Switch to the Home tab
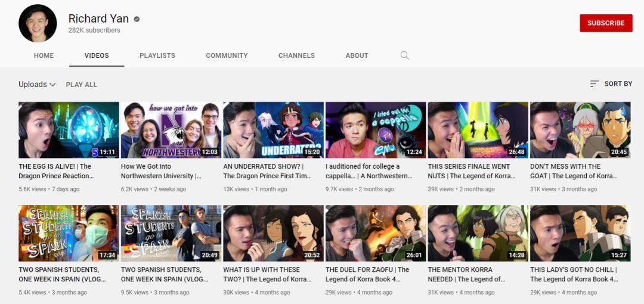Viewport: 644px width, 304px height. pos(44,55)
